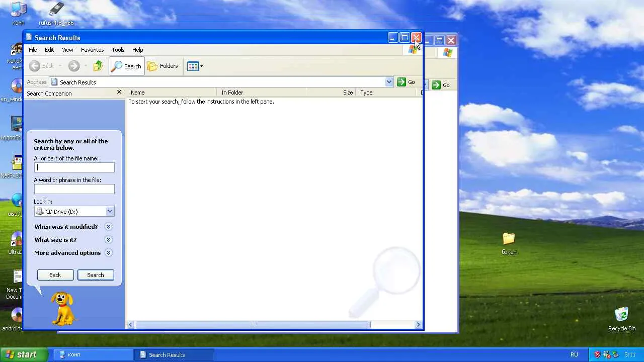Screen dimensions: 644x362
Task: Select the UltraISO shortcut icon
Action: pos(16,243)
